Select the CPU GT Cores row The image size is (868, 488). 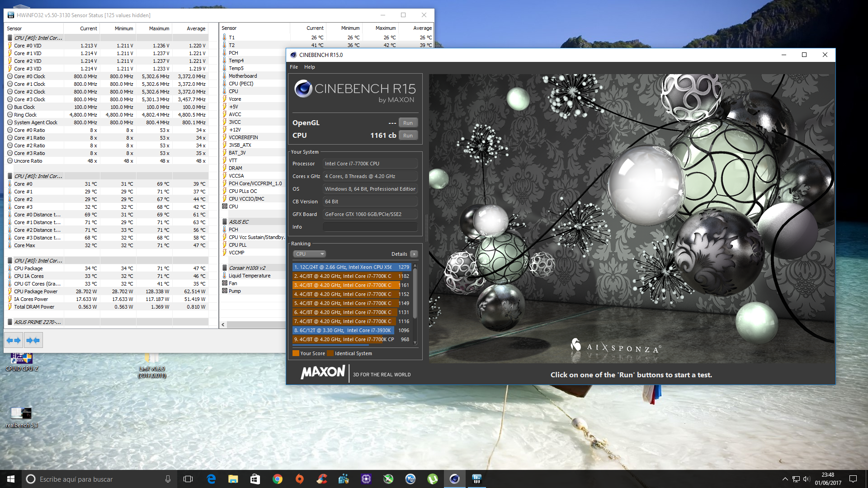[107, 284]
